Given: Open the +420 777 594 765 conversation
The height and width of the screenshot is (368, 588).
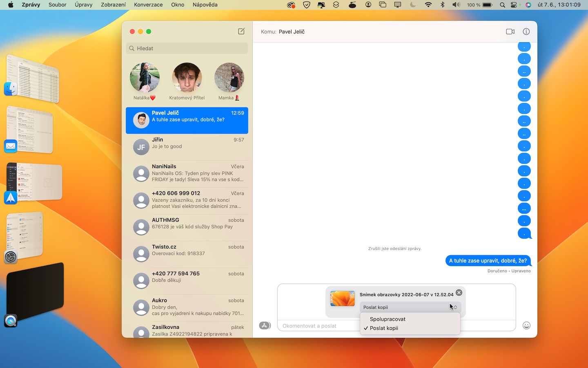Looking at the screenshot, I should (187, 281).
